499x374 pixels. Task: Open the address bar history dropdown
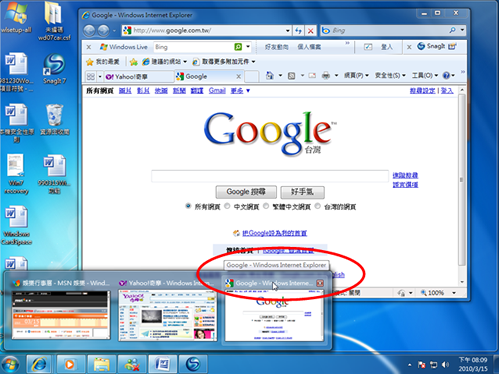click(287, 31)
